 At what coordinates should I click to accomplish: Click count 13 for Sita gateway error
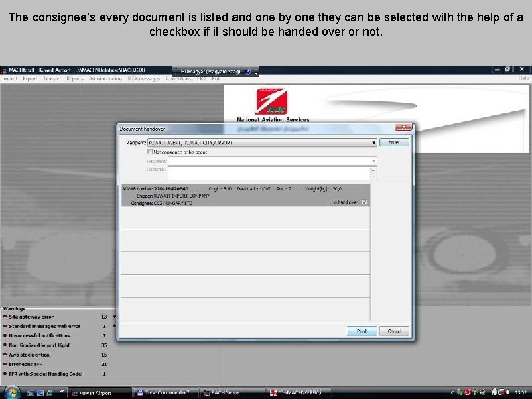104,317
